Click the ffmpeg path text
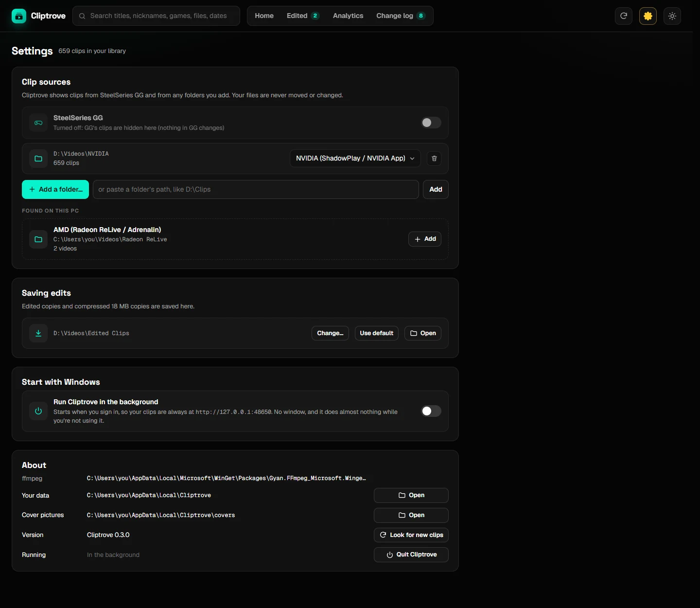 pyautogui.click(x=227, y=479)
